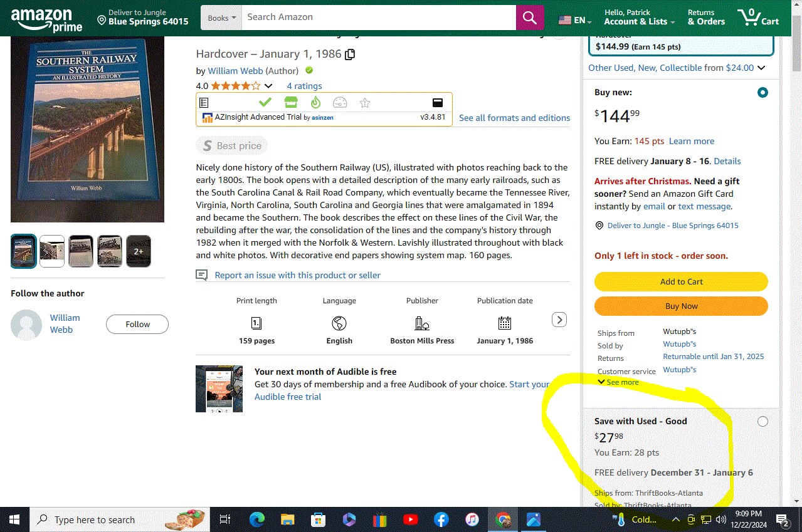Switch to Chrome on the taskbar

(x=503, y=519)
